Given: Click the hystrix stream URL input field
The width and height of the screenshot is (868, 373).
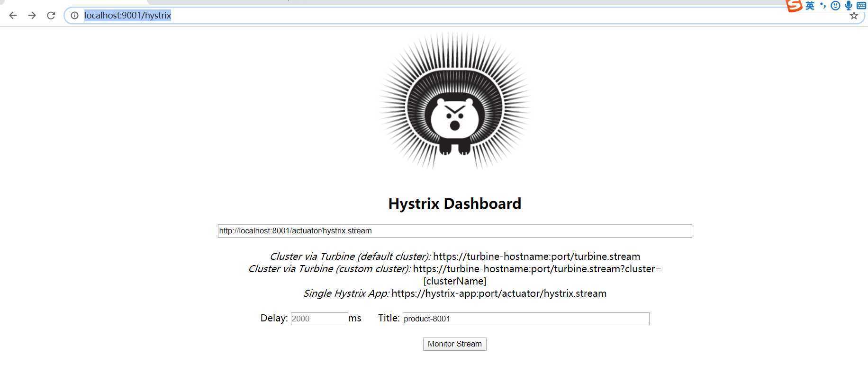Looking at the screenshot, I should pyautogui.click(x=455, y=231).
